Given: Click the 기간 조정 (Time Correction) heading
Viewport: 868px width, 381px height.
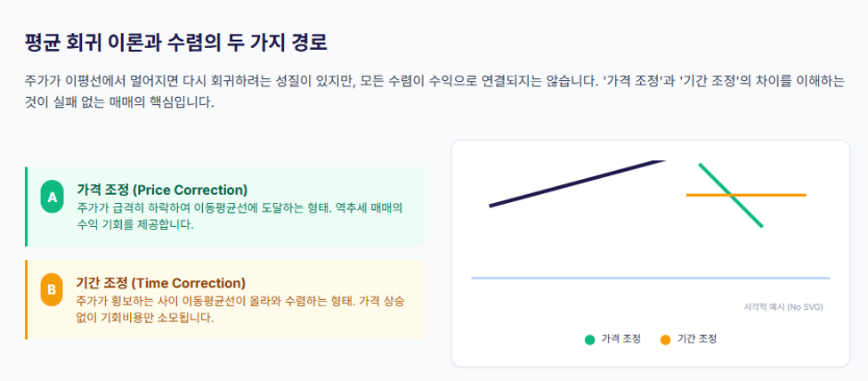Looking at the screenshot, I should [160, 283].
